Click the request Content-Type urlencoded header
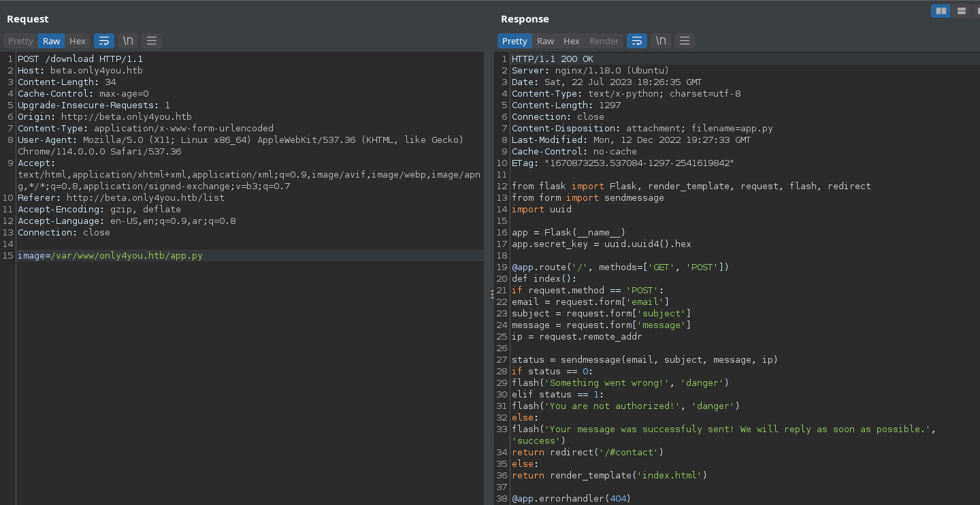Viewport: 980px width, 505px height. click(146, 129)
